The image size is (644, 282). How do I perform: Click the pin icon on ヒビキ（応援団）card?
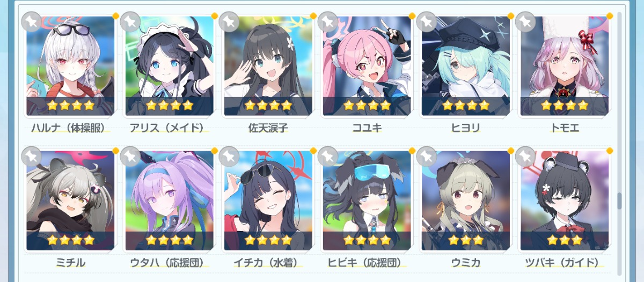(327, 156)
